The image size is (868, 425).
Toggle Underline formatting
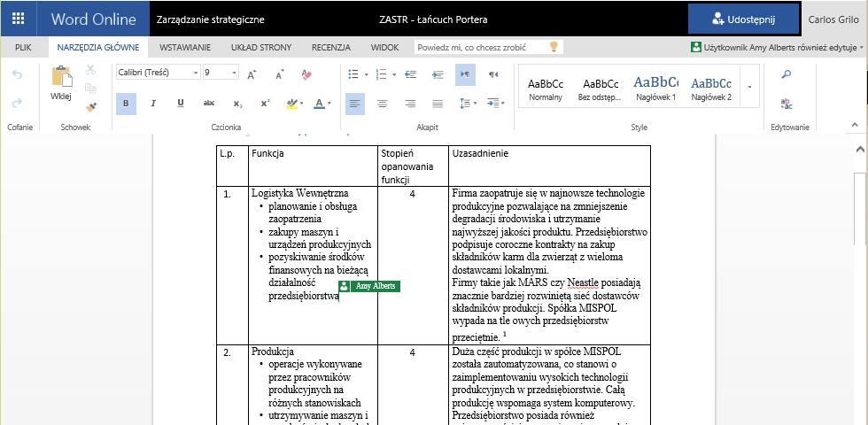pyautogui.click(x=181, y=104)
